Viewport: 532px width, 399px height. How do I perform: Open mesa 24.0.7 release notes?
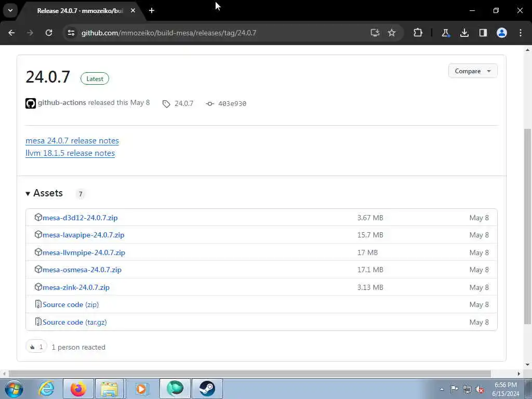(72, 140)
